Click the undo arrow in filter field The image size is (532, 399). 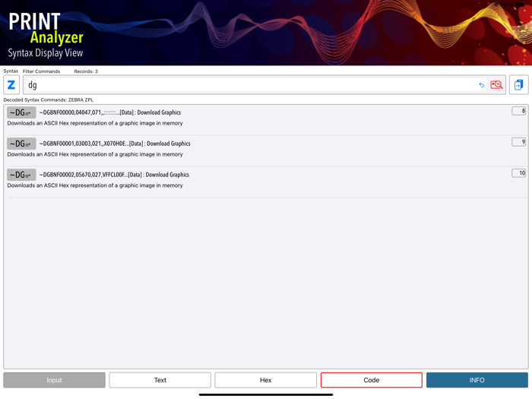tap(481, 85)
